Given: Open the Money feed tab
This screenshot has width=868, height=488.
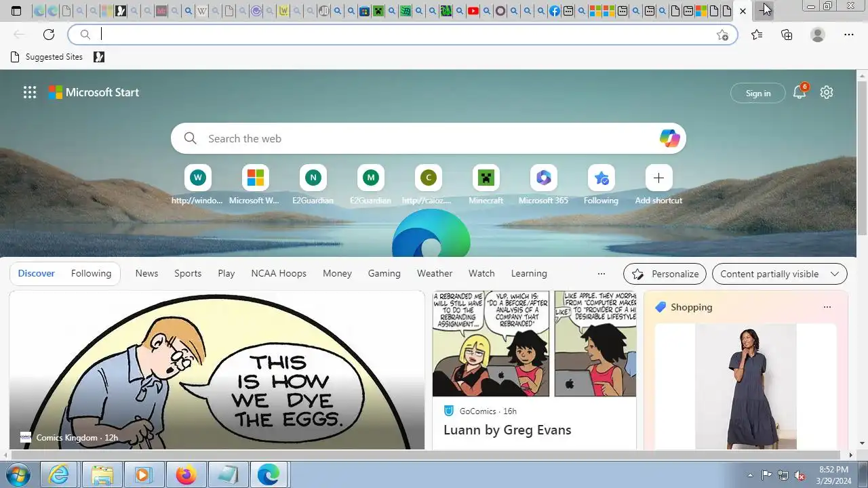Looking at the screenshot, I should (x=337, y=273).
